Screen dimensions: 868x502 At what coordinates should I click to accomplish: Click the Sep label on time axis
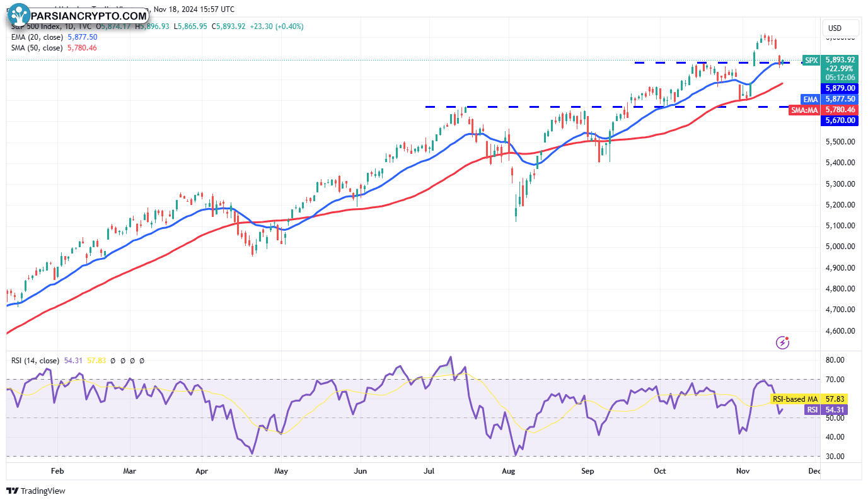pyautogui.click(x=587, y=471)
